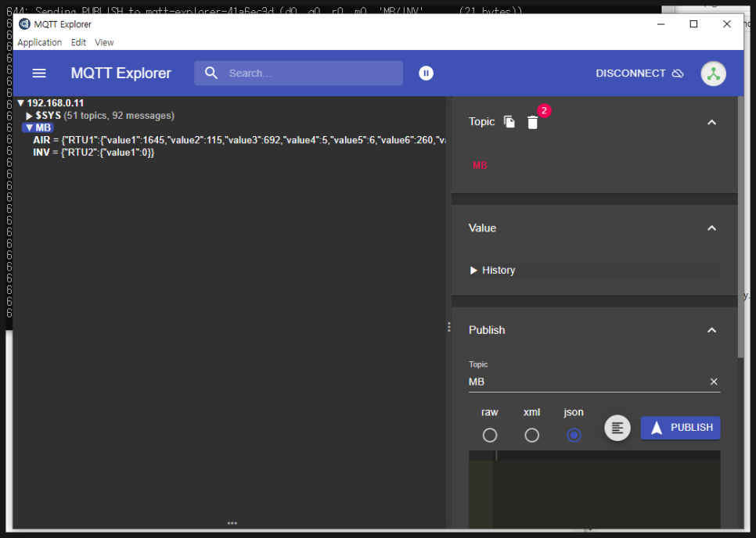Viewport: 756px width, 538px height.
Task: Click the DISCONNECT button
Action: tap(639, 74)
